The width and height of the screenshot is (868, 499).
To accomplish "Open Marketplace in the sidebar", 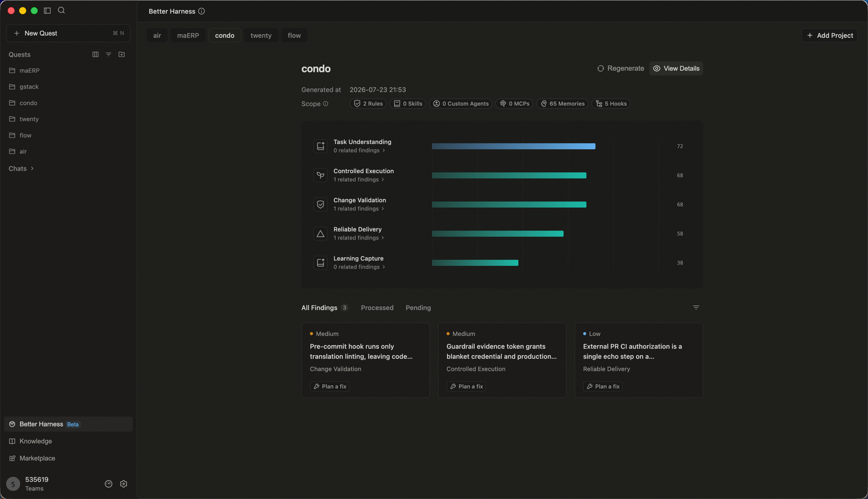I will click(69, 458).
